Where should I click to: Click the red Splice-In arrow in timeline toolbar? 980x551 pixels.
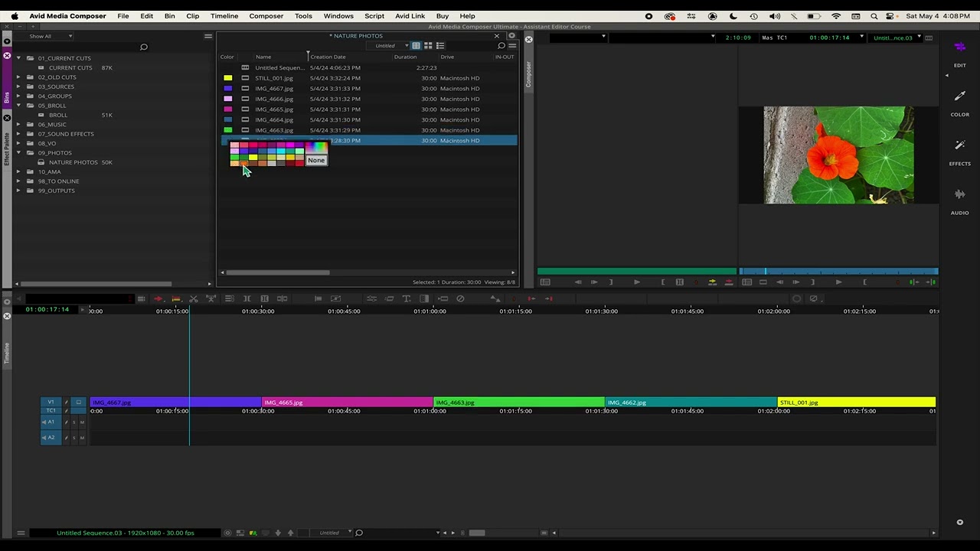[x=158, y=298]
